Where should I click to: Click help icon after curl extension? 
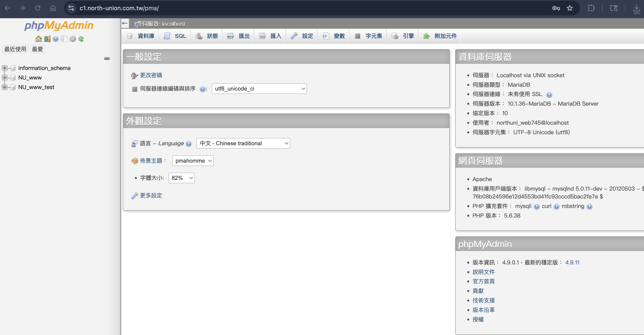tap(556, 207)
